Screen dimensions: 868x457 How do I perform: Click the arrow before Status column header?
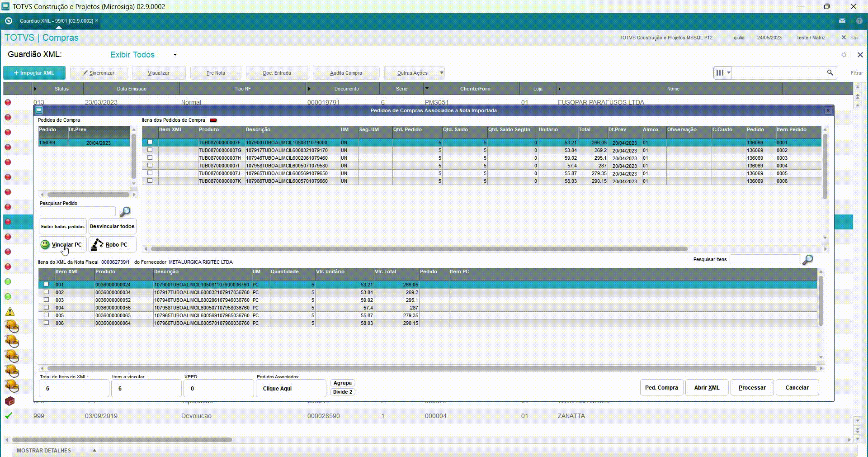tap(35, 89)
